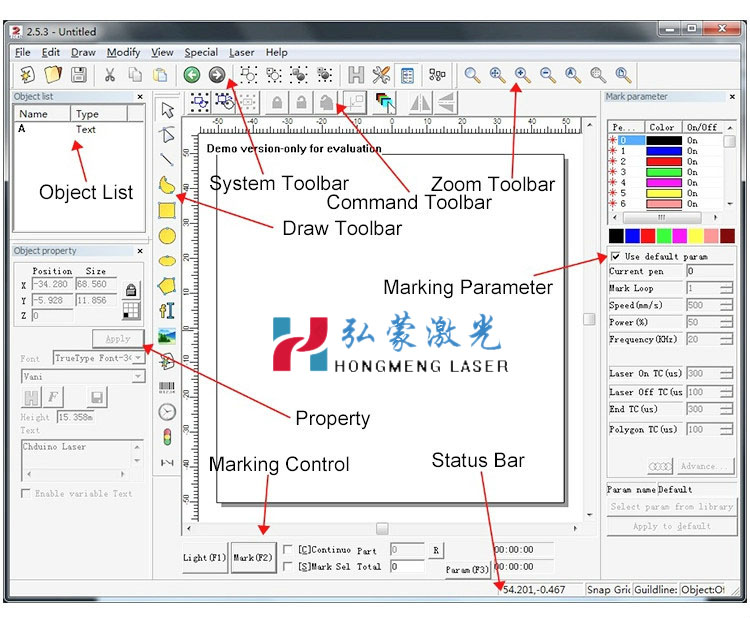Select the traffic light input port tool
The height and width of the screenshot is (618, 750).
coord(167,437)
